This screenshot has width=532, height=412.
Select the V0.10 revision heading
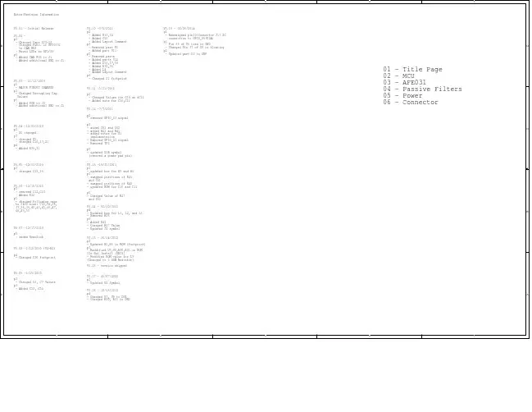pos(101,28)
